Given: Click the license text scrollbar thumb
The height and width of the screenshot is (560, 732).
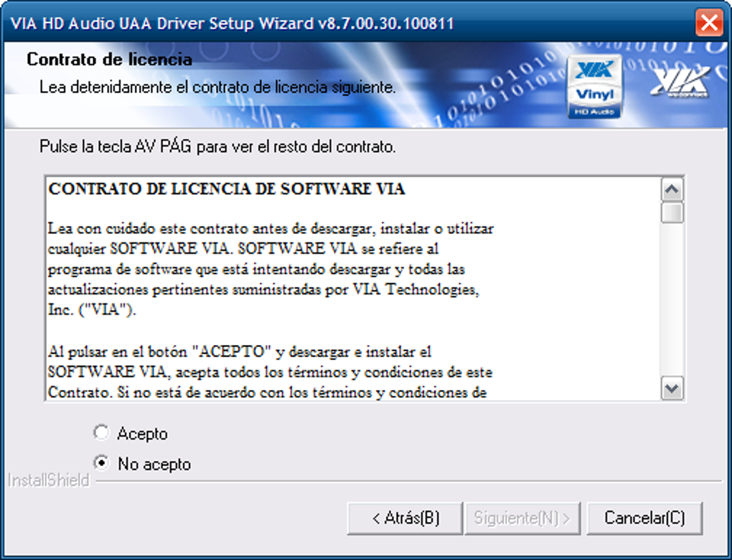Looking at the screenshot, I should click(672, 213).
